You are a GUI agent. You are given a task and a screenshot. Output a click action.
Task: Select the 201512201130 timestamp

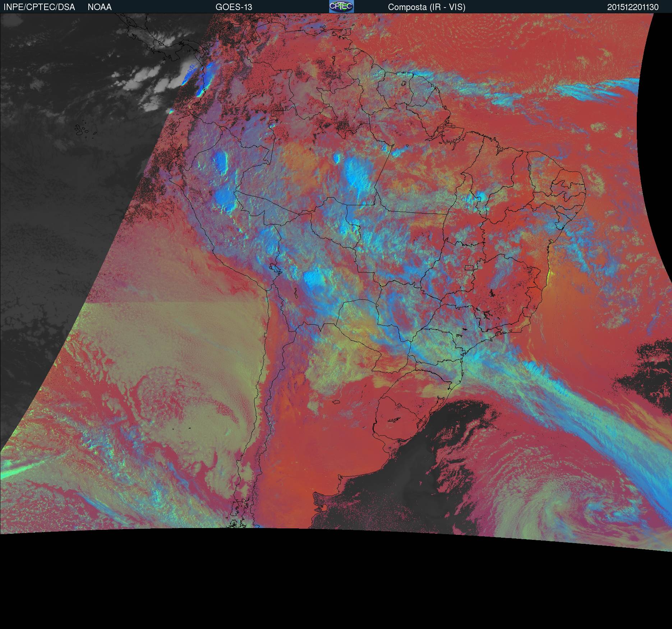click(x=633, y=7)
